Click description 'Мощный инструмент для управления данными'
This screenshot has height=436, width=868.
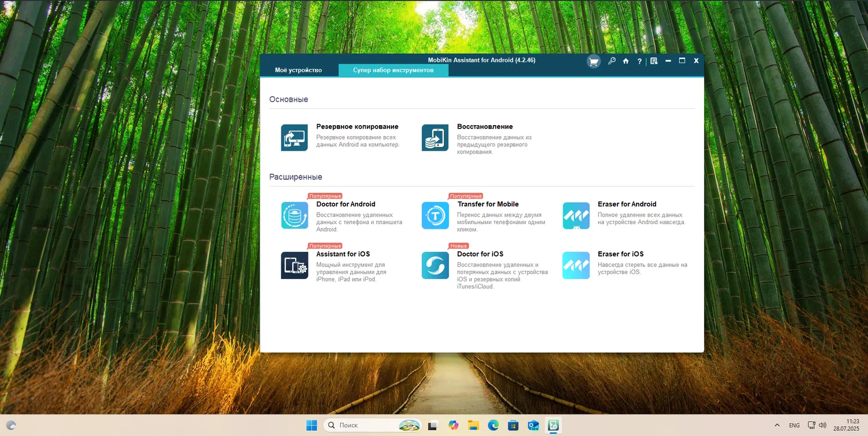point(351,272)
